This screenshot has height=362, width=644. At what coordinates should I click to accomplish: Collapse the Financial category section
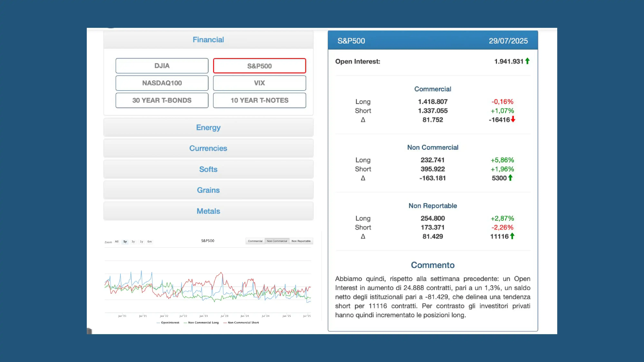point(208,40)
